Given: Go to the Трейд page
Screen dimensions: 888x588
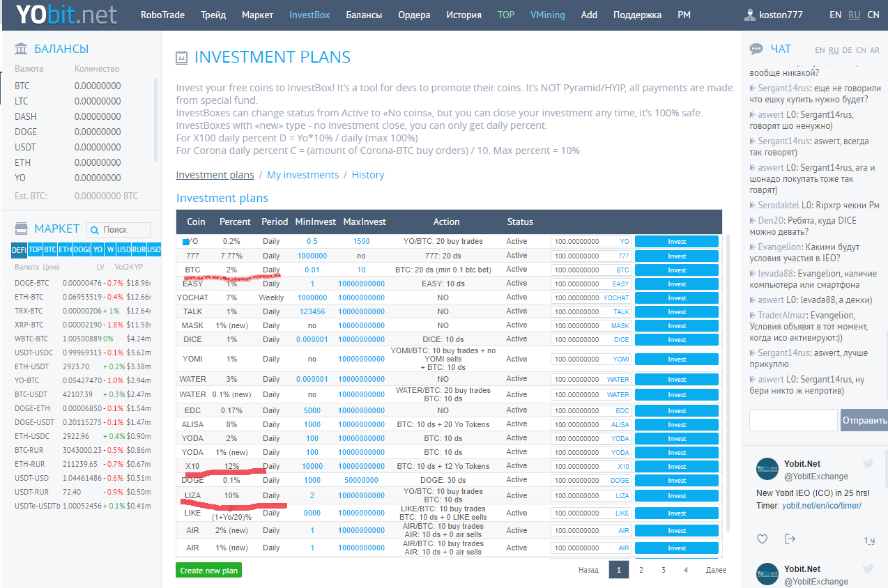Looking at the screenshot, I should pos(213,15).
